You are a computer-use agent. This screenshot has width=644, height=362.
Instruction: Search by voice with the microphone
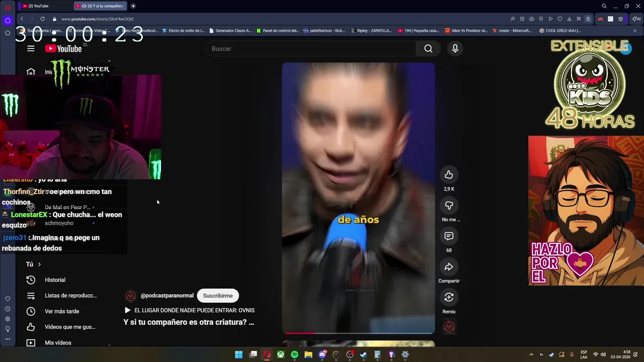pos(455,48)
